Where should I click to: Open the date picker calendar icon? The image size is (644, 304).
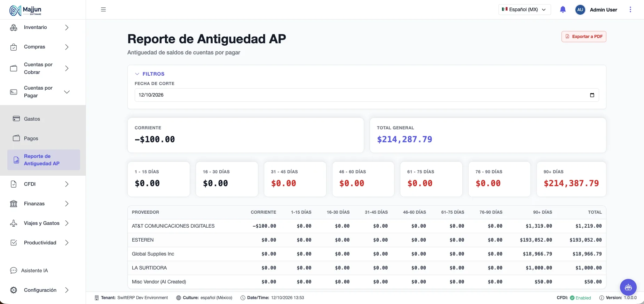click(x=592, y=95)
